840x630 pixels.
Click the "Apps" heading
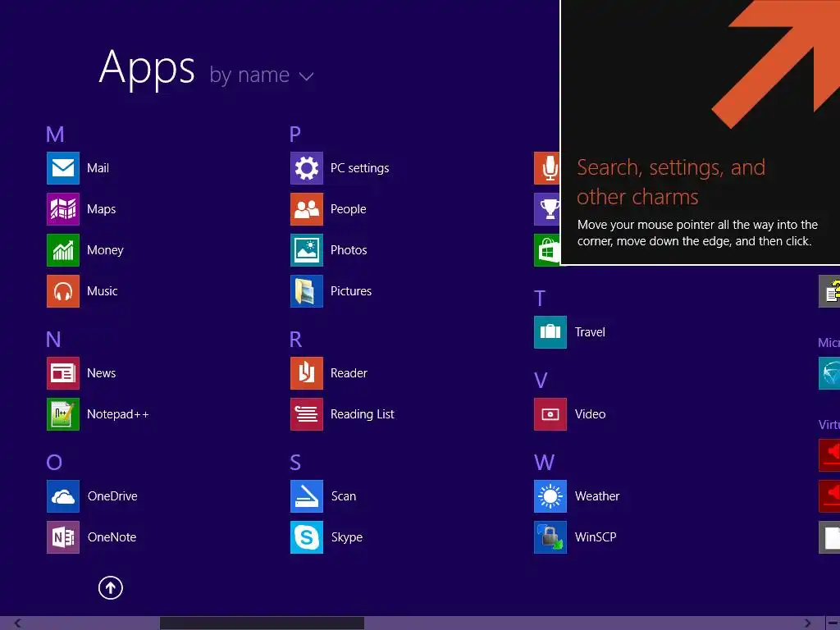tap(147, 68)
